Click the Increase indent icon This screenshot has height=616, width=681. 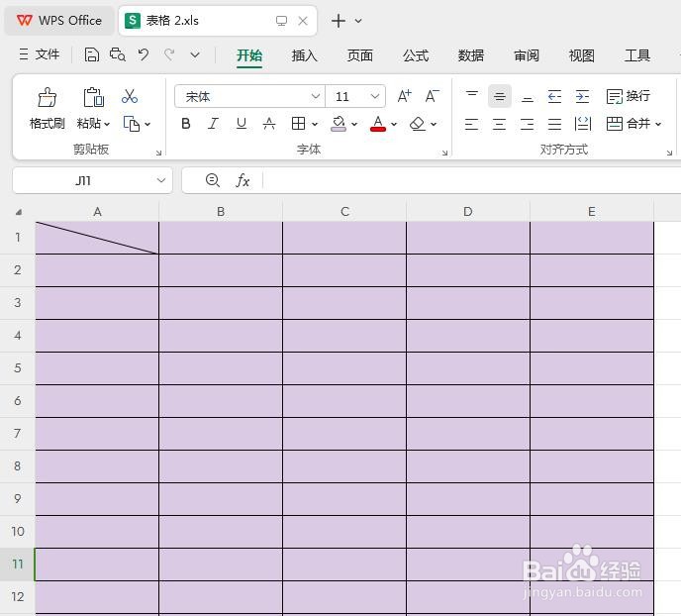pyautogui.click(x=582, y=96)
